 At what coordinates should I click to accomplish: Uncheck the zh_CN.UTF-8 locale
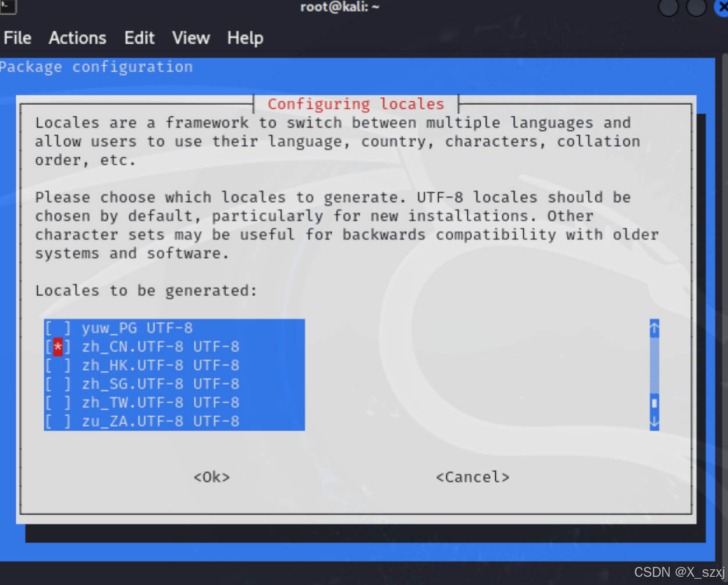click(58, 347)
